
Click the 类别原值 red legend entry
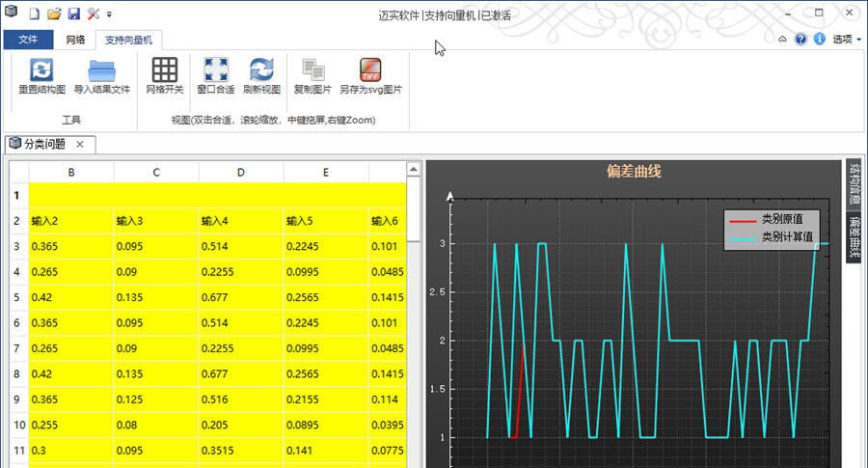click(772, 219)
